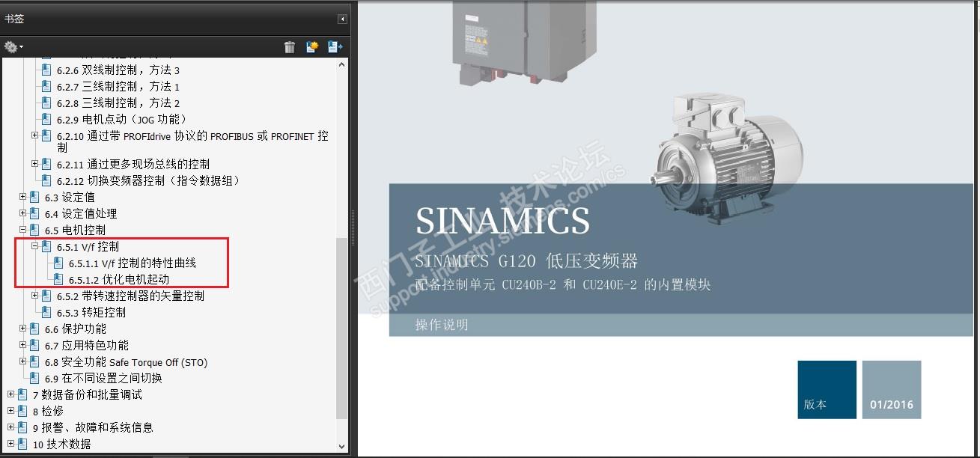Viewport: 980px width, 458px height.
Task: Go to bookmark 6.2.7 三线制控制，方法 1
Action: (x=118, y=86)
